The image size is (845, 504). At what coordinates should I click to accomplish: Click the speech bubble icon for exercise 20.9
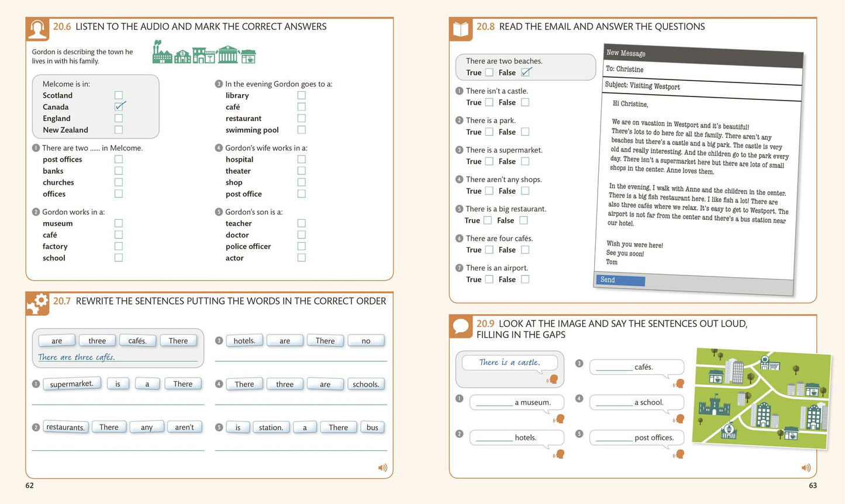pos(461,326)
